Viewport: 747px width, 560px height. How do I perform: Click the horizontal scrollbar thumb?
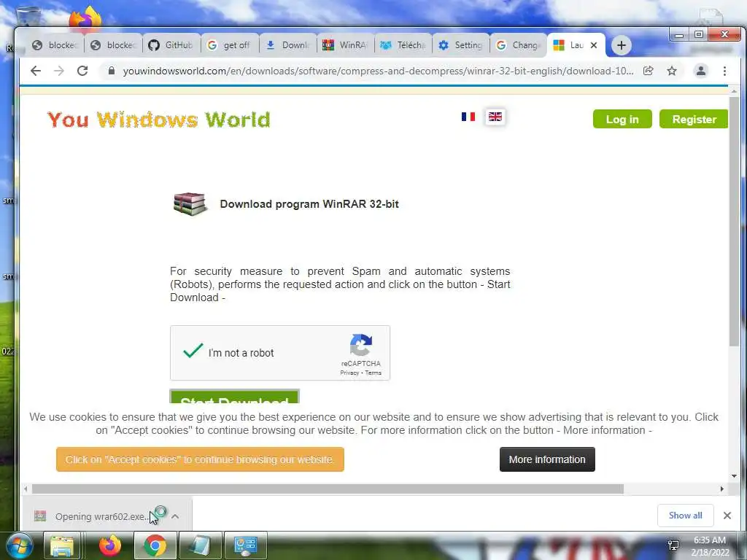[x=328, y=489]
